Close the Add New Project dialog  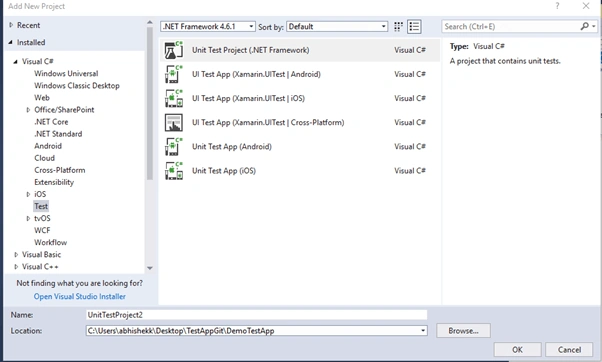click(586, 6)
